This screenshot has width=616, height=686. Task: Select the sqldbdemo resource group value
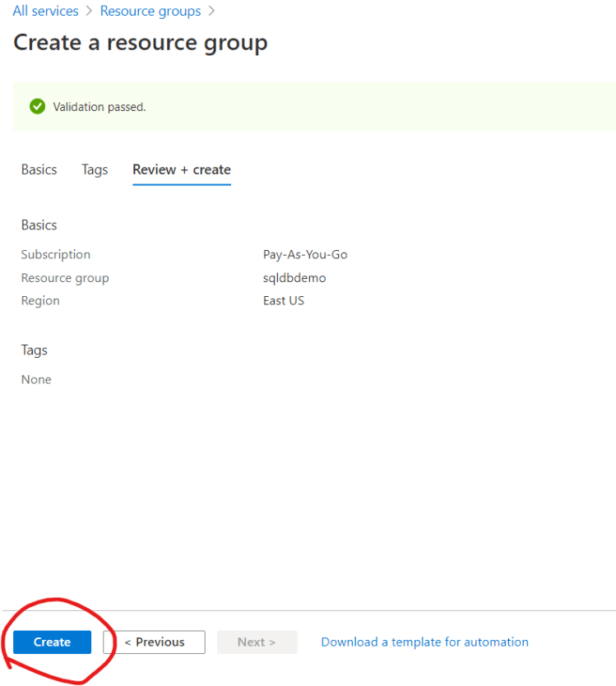[294, 278]
